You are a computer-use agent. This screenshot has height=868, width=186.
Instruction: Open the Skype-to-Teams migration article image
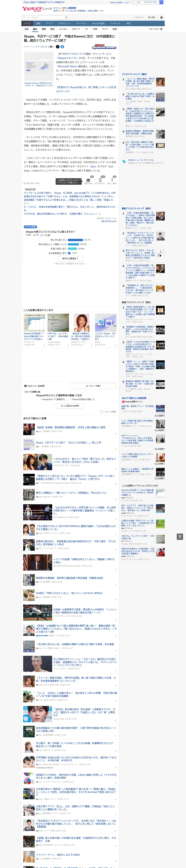coord(39,66)
